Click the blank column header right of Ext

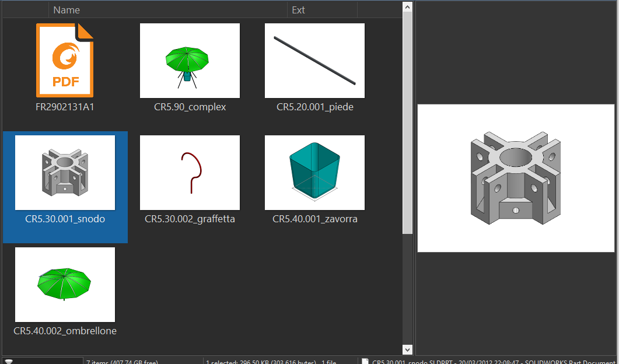379,10
